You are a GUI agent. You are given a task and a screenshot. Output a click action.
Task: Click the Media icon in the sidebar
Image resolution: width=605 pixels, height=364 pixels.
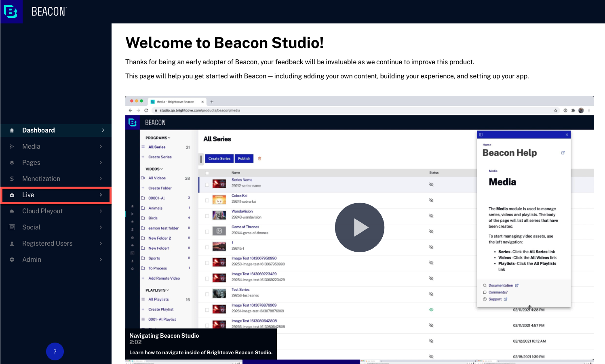(12, 146)
